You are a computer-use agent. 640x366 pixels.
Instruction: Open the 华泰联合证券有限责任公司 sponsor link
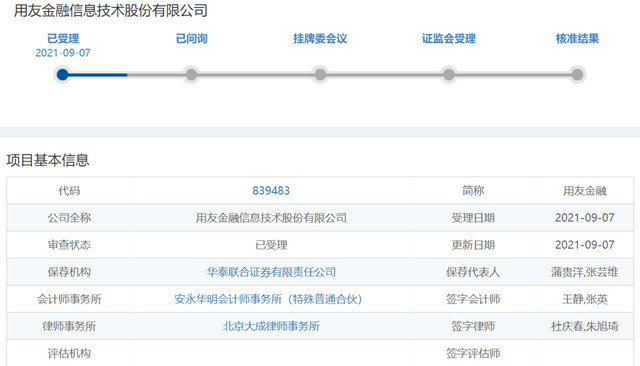[x=271, y=272]
